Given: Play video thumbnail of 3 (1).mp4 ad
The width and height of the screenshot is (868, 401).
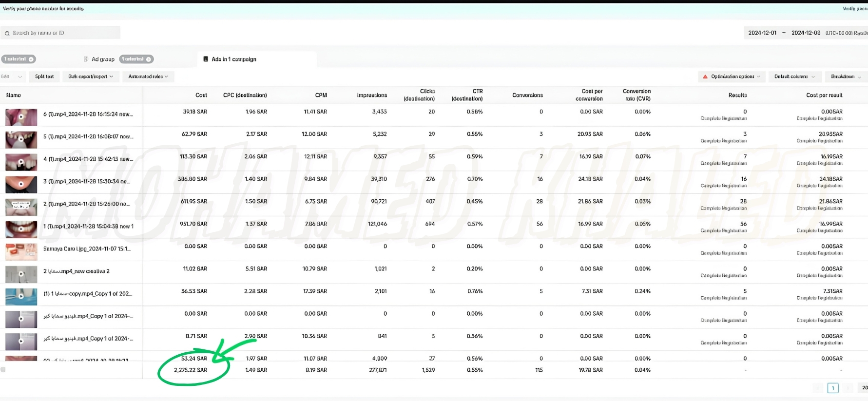Looking at the screenshot, I should pos(21,184).
